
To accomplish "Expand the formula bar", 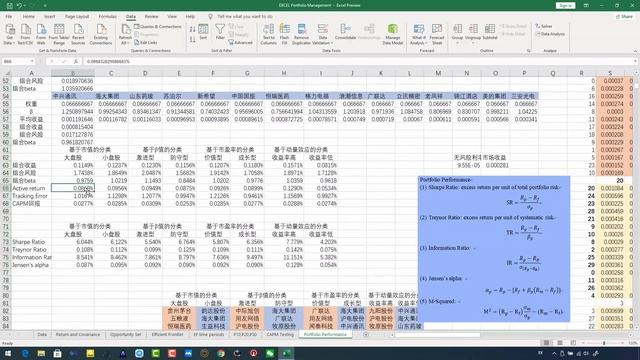I will (x=635, y=61).
